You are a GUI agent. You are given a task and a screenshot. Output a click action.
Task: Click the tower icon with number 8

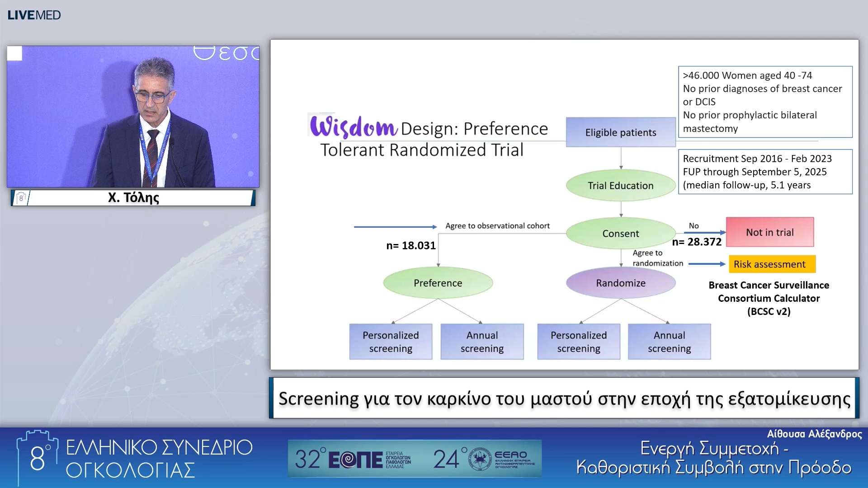38,457
